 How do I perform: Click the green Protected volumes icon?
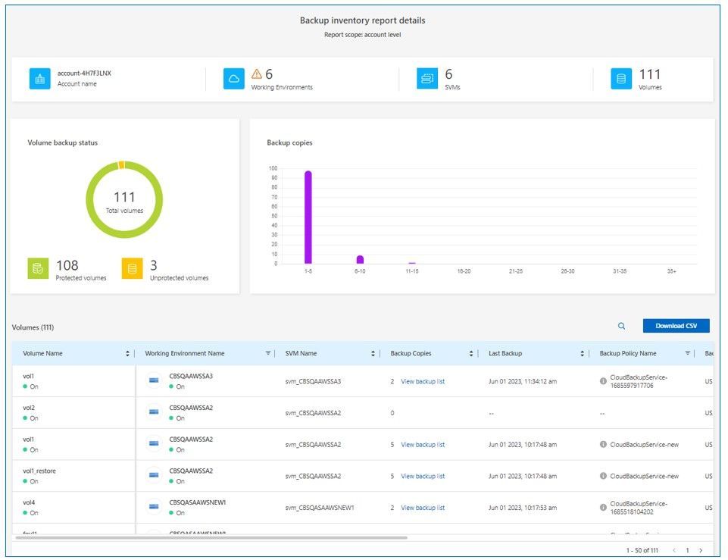(39, 268)
